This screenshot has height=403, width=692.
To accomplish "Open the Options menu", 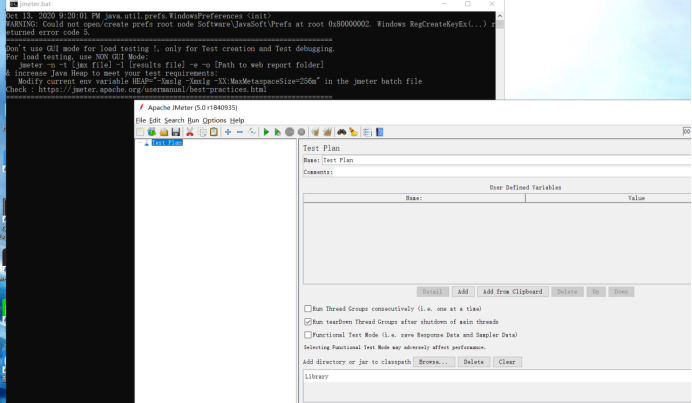I will click(214, 120).
